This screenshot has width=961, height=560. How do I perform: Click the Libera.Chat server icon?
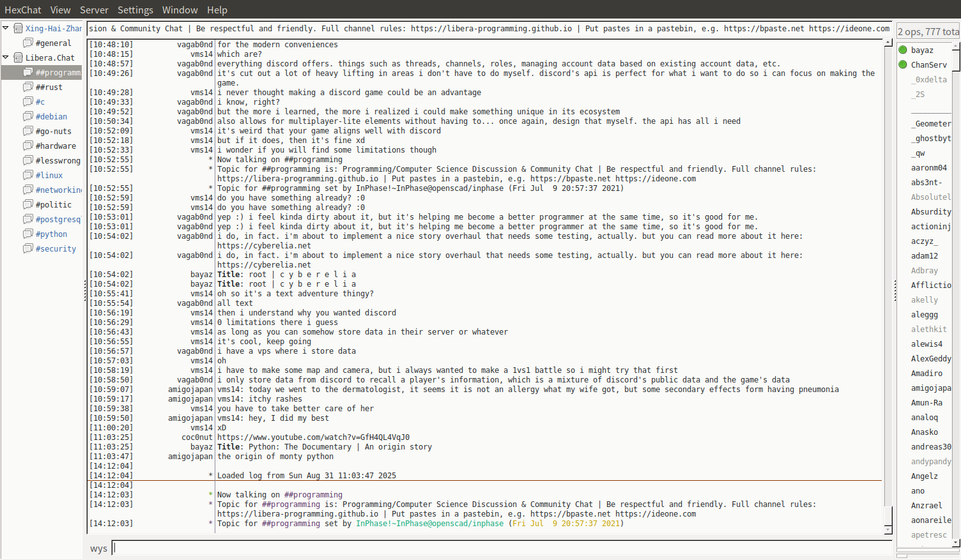[19, 57]
